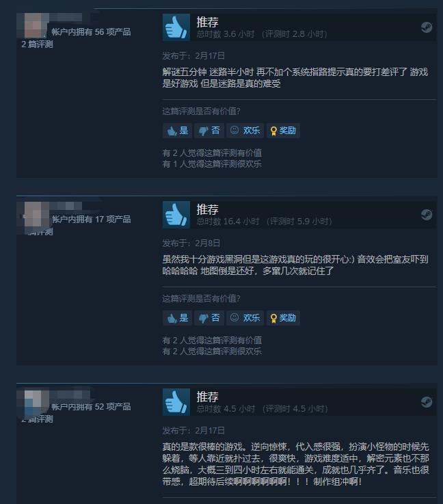Viewport: 443px width, 504px height.
Task: Click the Steam logo icon on third review
Action: coord(427,402)
